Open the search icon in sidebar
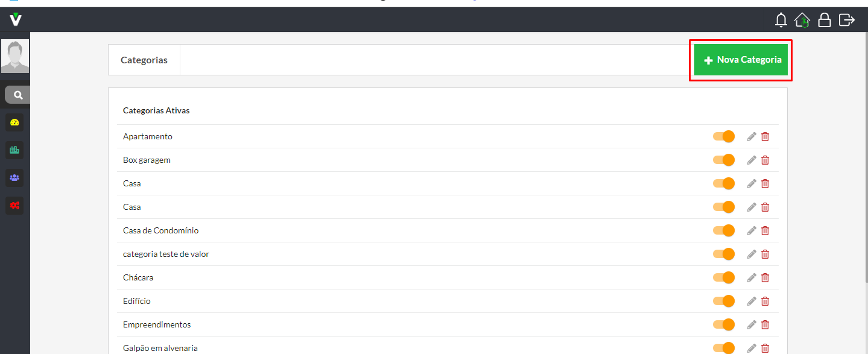The width and height of the screenshot is (868, 354). pos(17,95)
